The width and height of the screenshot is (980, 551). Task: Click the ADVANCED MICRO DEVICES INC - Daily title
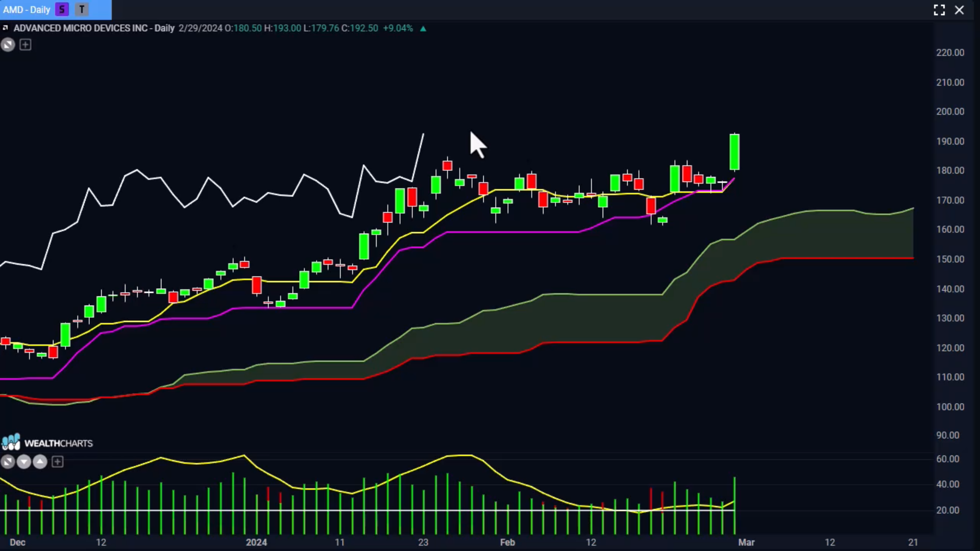coord(94,28)
